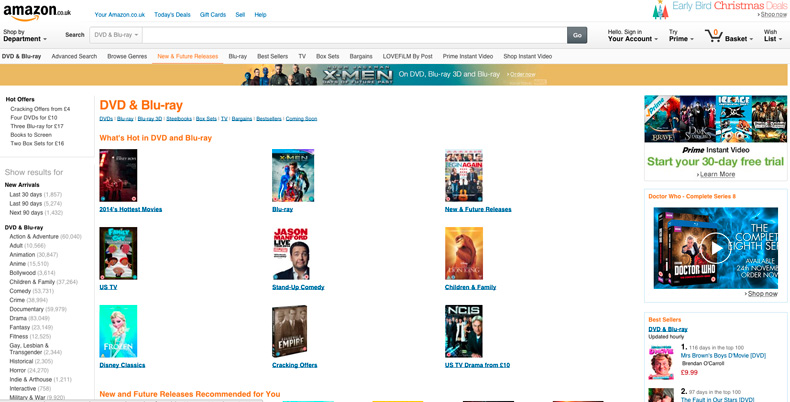Open the shopping basket icon
The width and height of the screenshot is (790, 402).
(x=713, y=35)
